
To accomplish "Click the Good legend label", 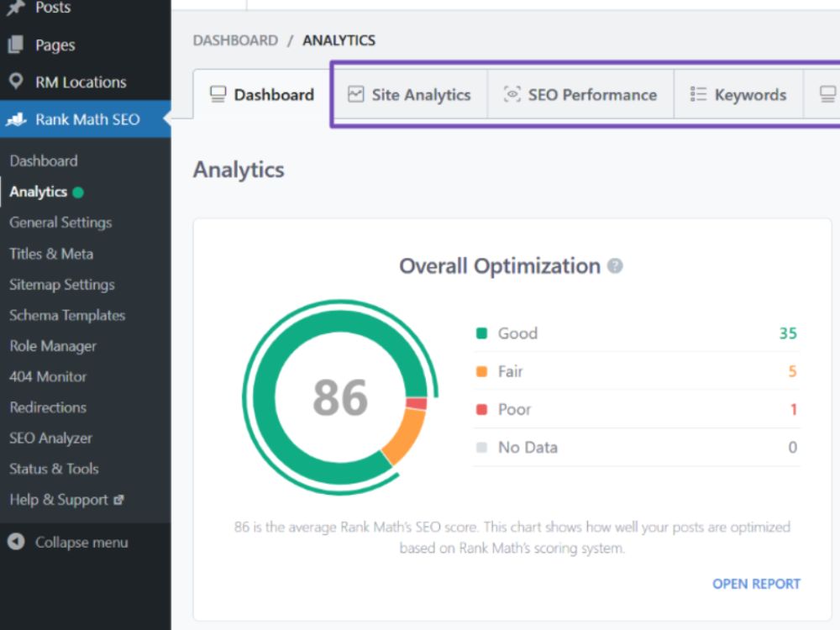I will tap(517, 333).
